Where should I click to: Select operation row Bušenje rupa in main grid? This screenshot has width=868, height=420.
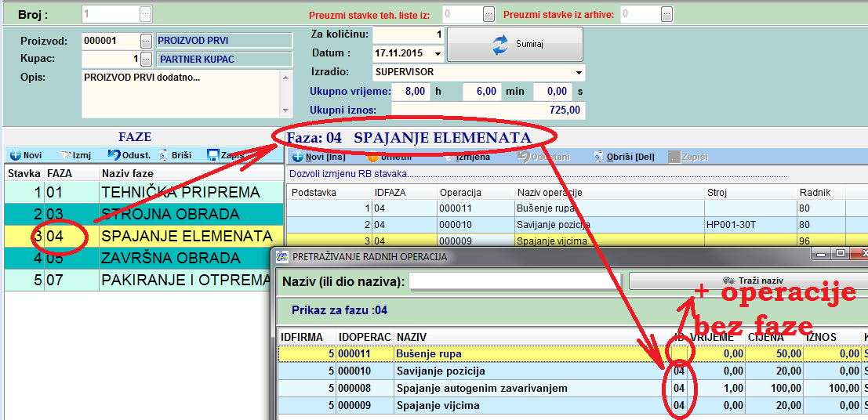click(x=576, y=208)
